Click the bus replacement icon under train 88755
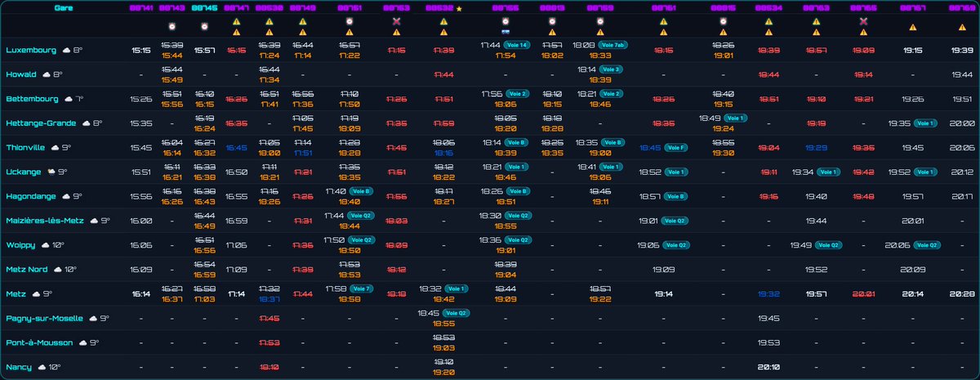The height and width of the screenshot is (380, 980). (506, 33)
